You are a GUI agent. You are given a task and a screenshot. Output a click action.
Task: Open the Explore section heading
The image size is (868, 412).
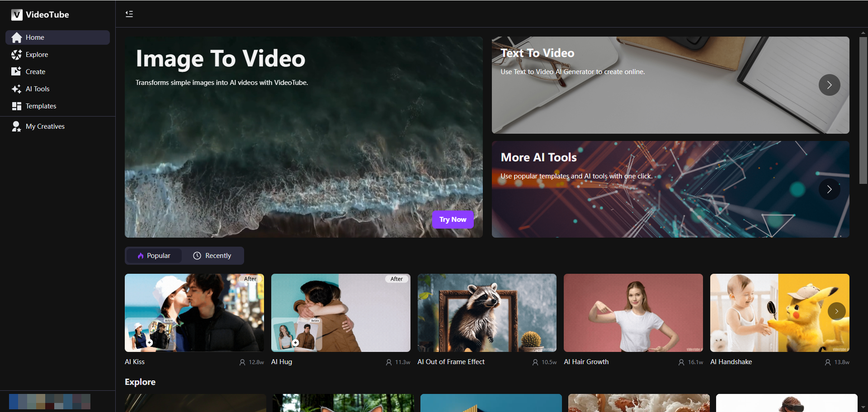[x=140, y=382]
